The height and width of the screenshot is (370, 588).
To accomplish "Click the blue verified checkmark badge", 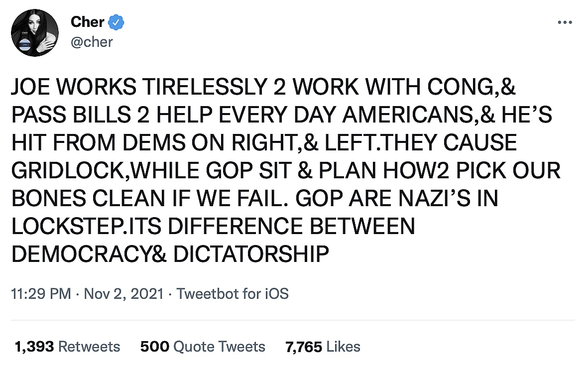I will 116,22.
